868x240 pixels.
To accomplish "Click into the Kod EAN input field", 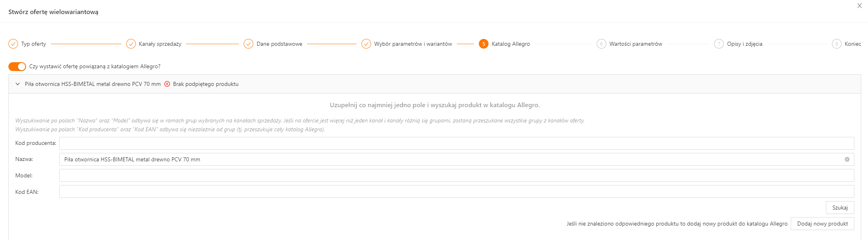I will (x=456, y=191).
